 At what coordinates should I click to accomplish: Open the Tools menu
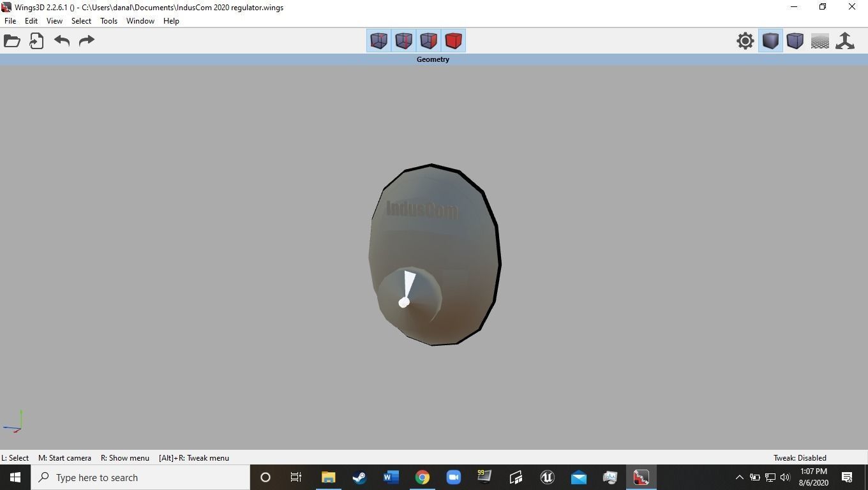tap(108, 21)
